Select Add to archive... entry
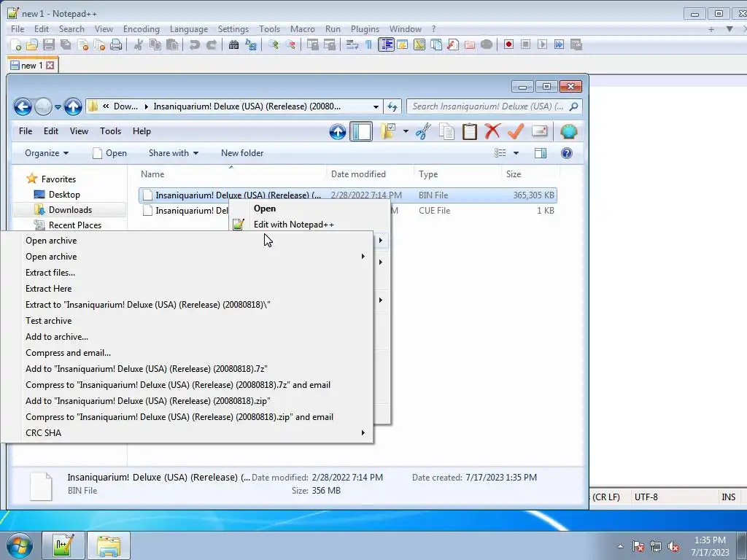Screen dimensions: 747x560 click(x=57, y=337)
